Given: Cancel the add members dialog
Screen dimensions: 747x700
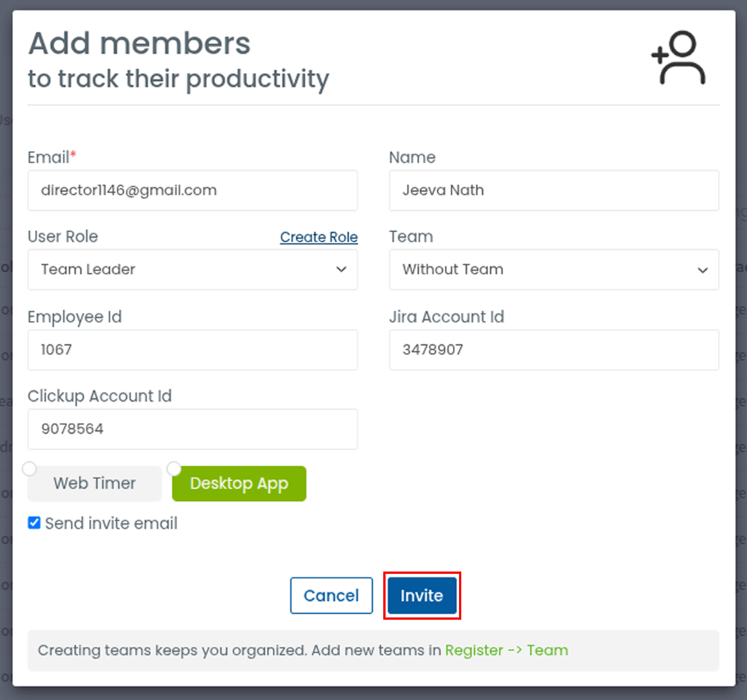Looking at the screenshot, I should click(x=332, y=596).
